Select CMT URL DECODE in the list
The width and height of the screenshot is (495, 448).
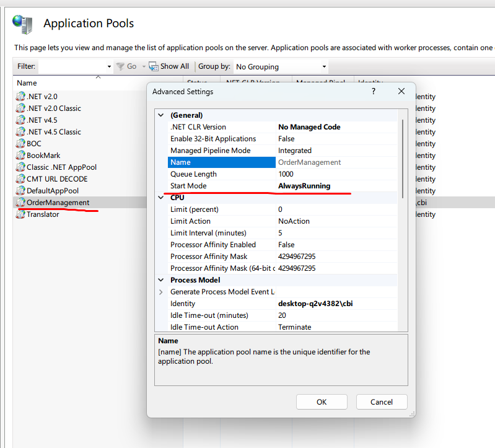click(x=57, y=178)
